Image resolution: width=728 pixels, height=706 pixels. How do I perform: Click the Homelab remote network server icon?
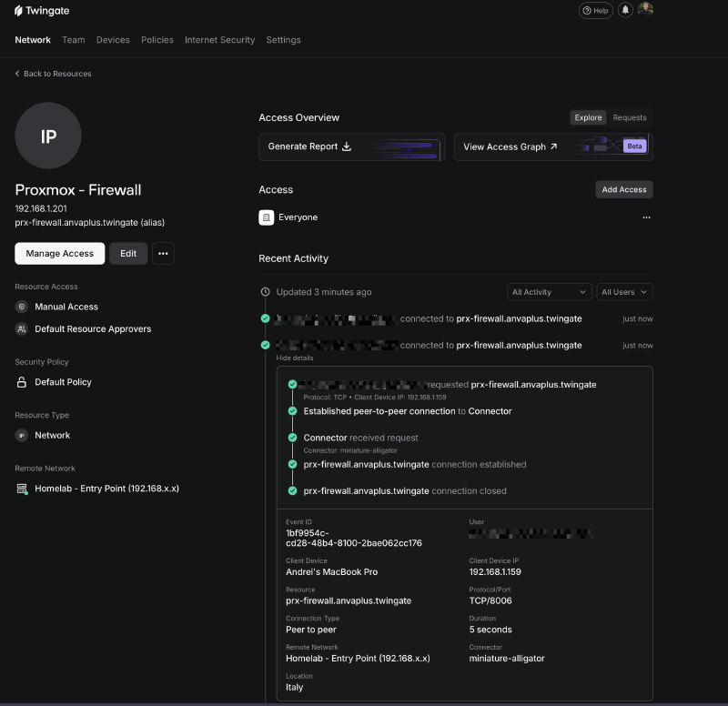pyautogui.click(x=22, y=489)
